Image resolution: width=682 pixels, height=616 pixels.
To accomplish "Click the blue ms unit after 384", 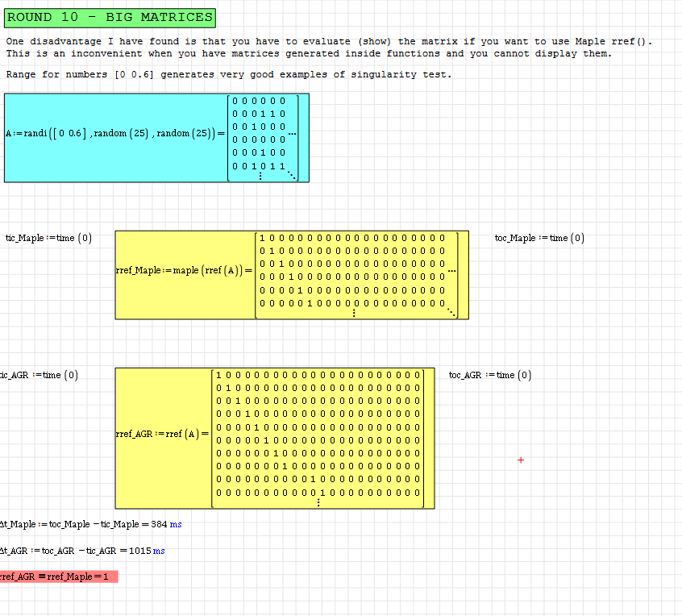I will 176,525.
